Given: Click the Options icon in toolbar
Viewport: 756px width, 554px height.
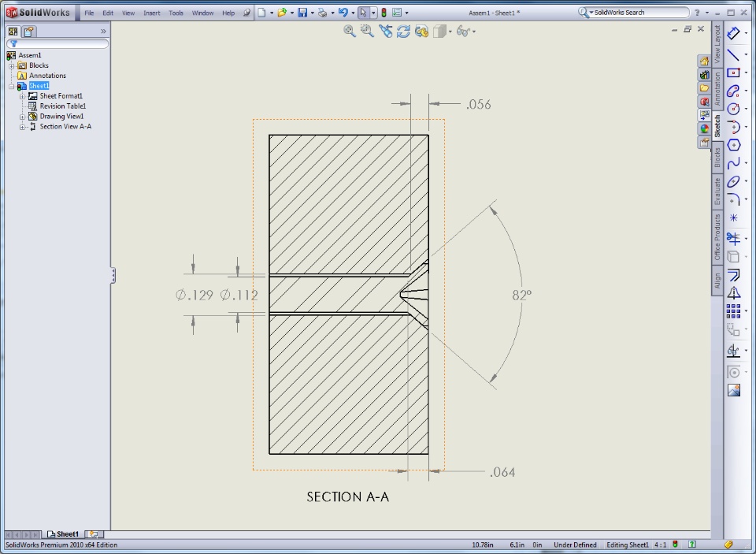Looking at the screenshot, I should click(397, 13).
